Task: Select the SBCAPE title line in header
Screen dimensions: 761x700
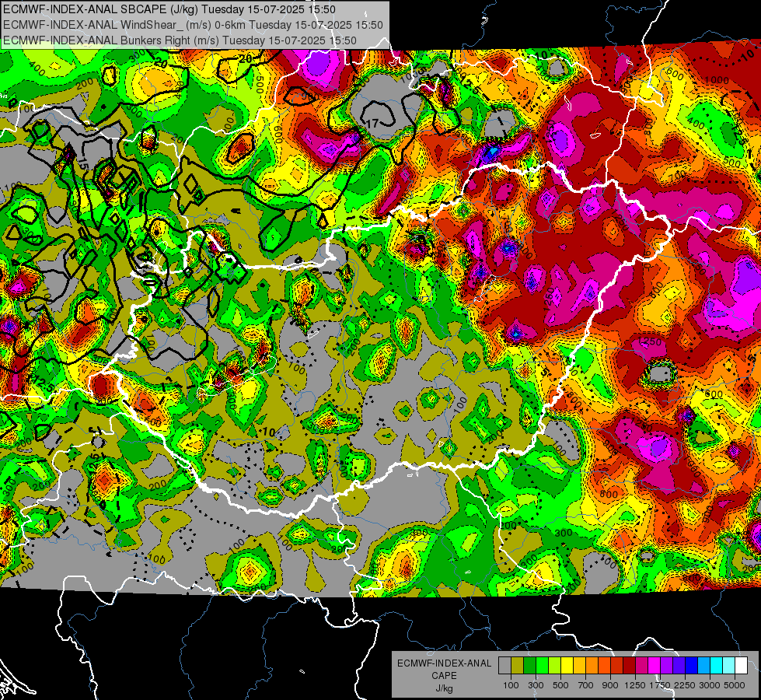Action: [x=169, y=9]
